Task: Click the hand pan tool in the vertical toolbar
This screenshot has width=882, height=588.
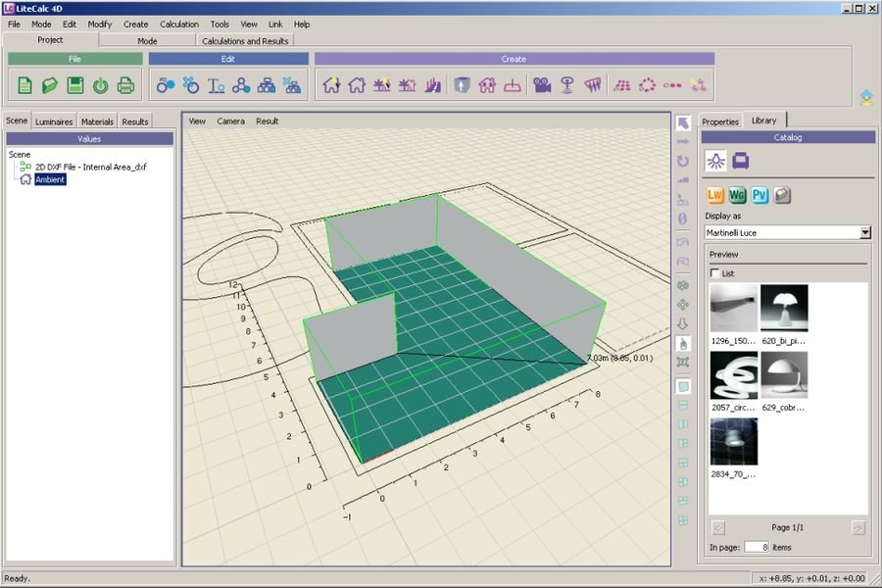Action: tap(683, 343)
